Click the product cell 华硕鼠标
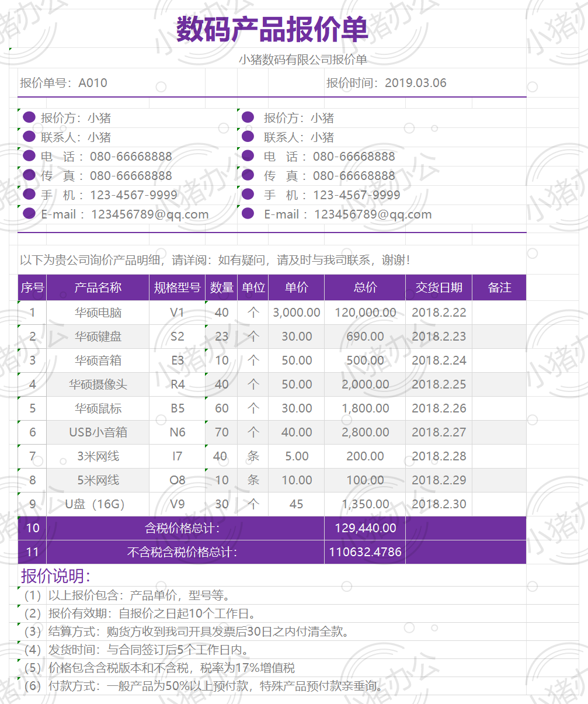588x704 pixels. [x=98, y=408]
